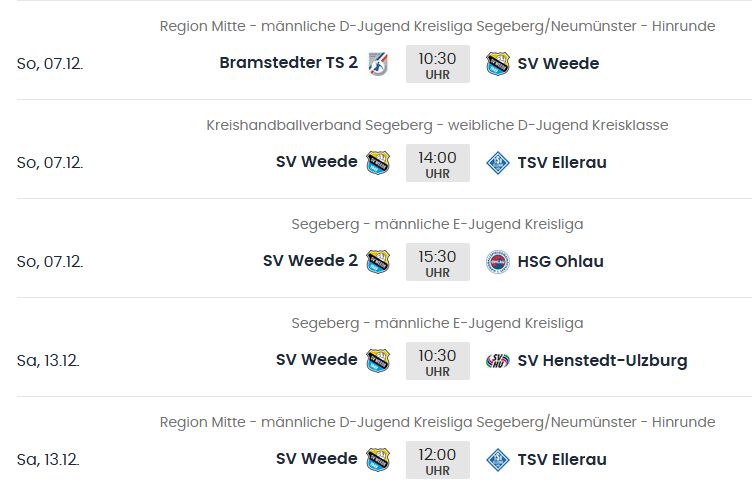This screenshot has width=752, height=493.
Task: Click the 12:00 UHR kickoff time box
Action: pyautogui.click(x=438, y=460)
